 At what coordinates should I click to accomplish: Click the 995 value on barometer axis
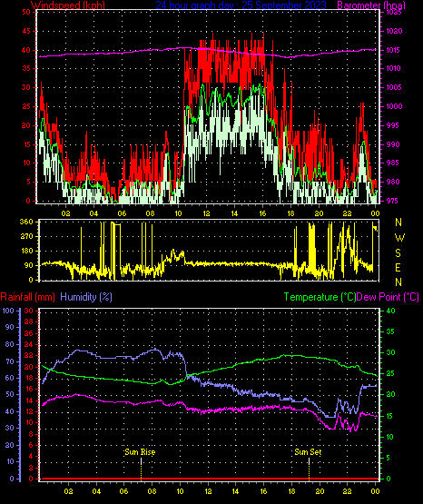click(392, 125)
